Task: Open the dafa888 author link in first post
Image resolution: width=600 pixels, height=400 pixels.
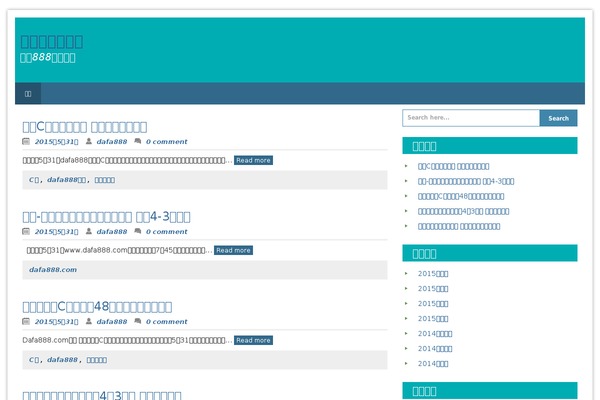Action: [x=112, y=142]
